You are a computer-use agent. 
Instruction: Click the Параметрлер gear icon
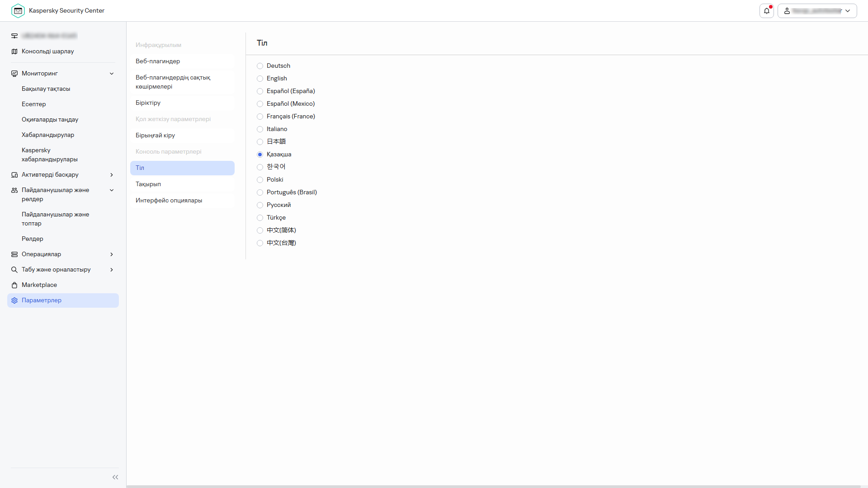tap(14, 300)
